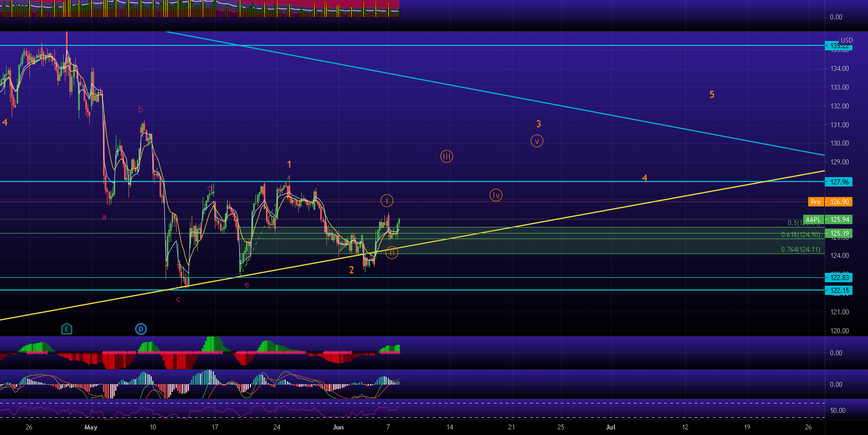Click the 122.15 cyan price label
This screenshot has height=435, width=868.
839,290
